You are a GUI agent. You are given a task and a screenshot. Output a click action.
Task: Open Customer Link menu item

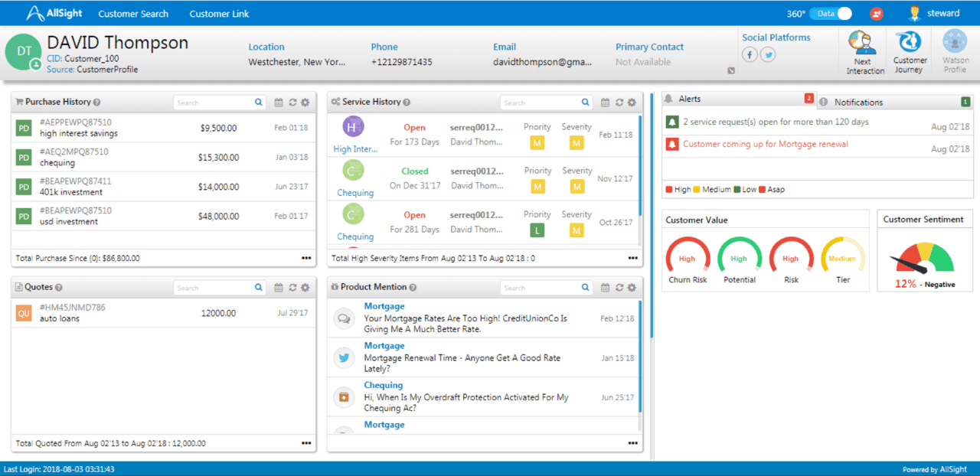click(x=219, y=14)
